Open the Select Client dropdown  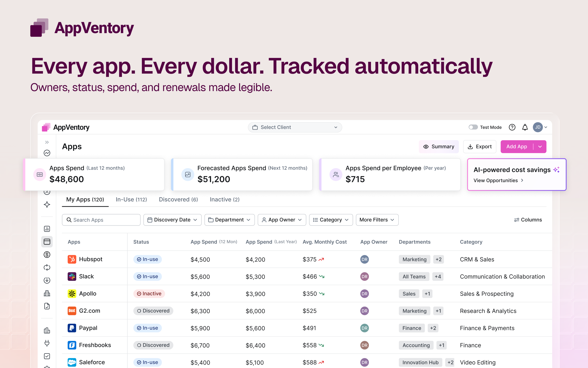coord(295,127)
